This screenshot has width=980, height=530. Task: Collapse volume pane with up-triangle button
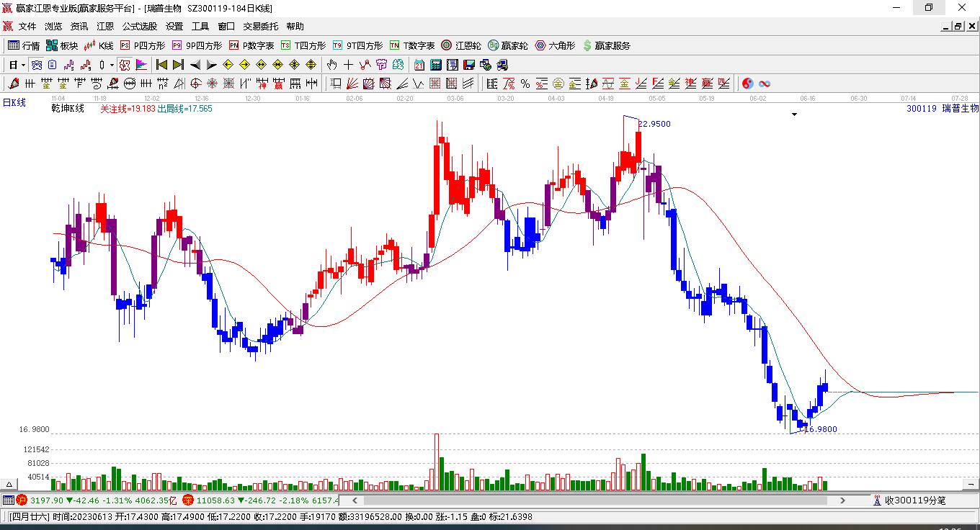pyautogui.click(x=10, y=484)
